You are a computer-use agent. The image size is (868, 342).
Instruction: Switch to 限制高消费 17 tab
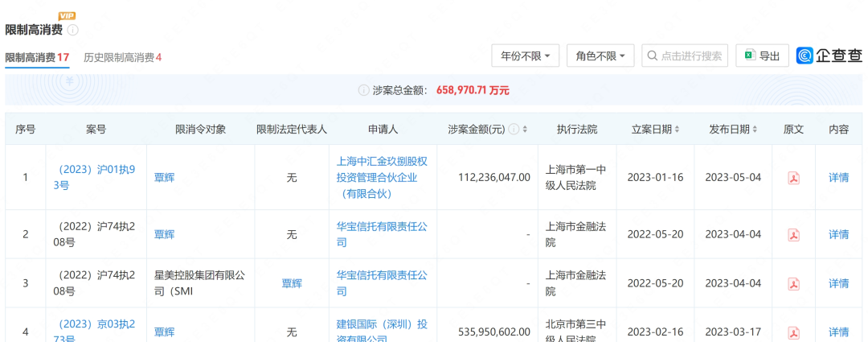pyautogui.click(x=37, y=57)
